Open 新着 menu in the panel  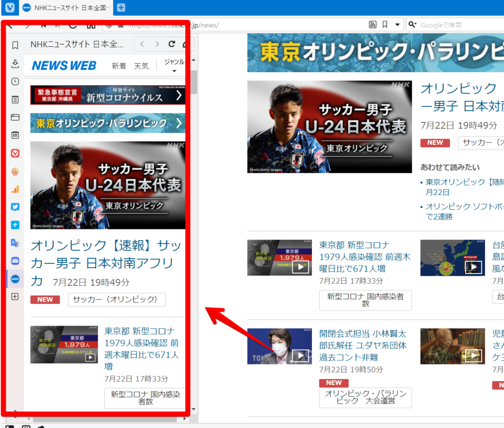118,66
